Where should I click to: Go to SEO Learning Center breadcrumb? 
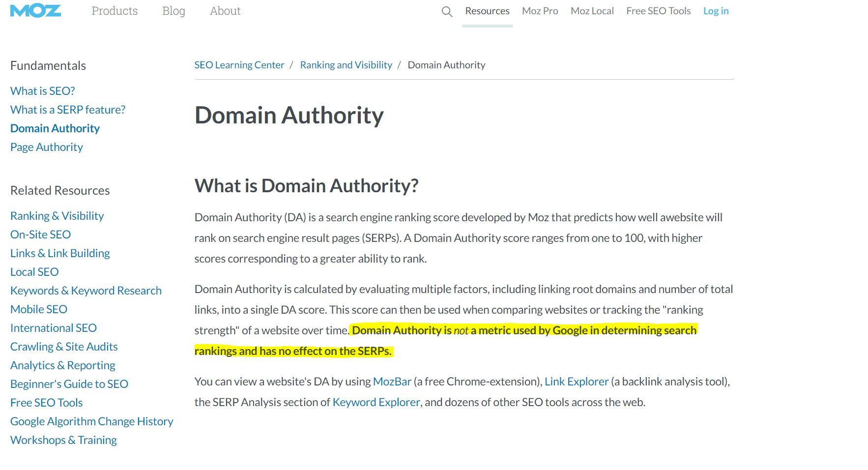239,65
